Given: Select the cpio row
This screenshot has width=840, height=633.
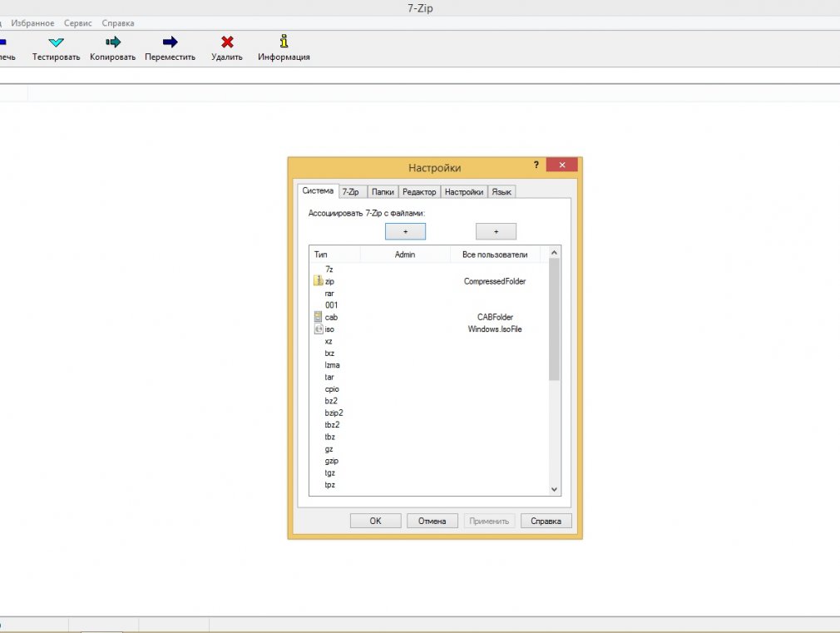Looking at the screenshot, I should 430,389.
